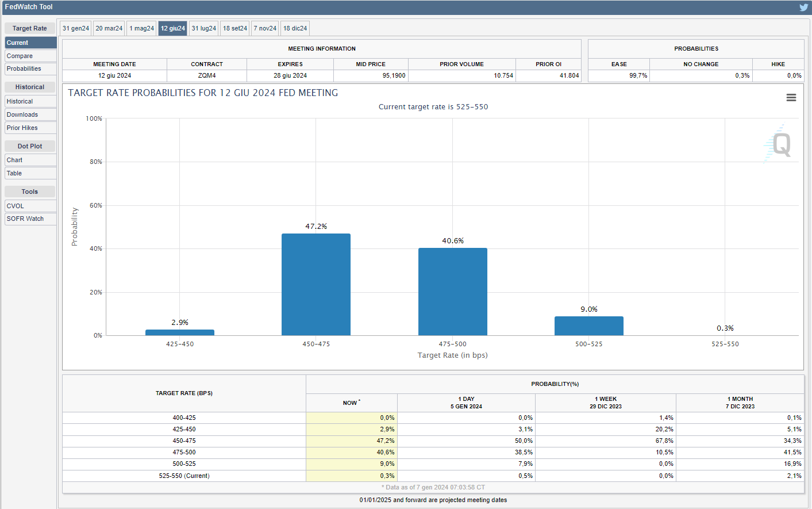Click the Twitter bird icon
Image resolution: width=812 pixels, height=509 pixels.
(803, 7)
